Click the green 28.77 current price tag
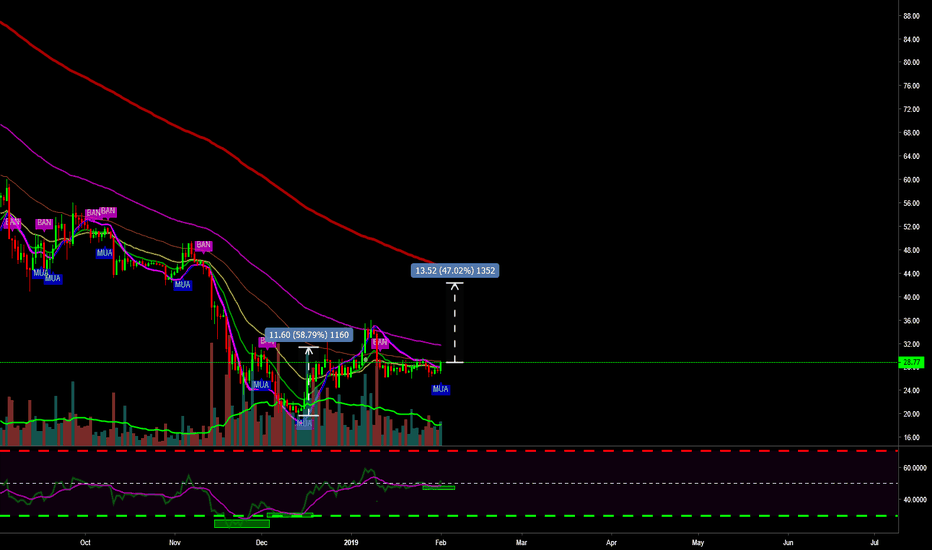932x550 pixels. pos(911,362)
